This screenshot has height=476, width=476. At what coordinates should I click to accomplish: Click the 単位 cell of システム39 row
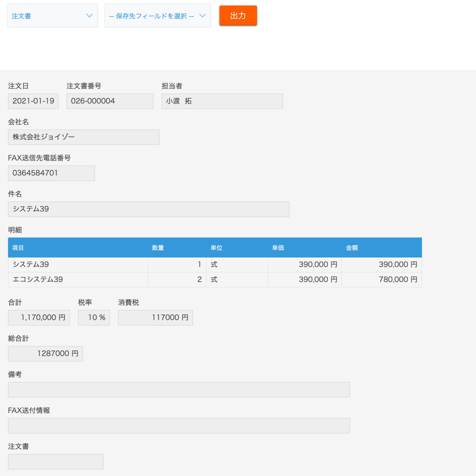(x=237, y=264)
